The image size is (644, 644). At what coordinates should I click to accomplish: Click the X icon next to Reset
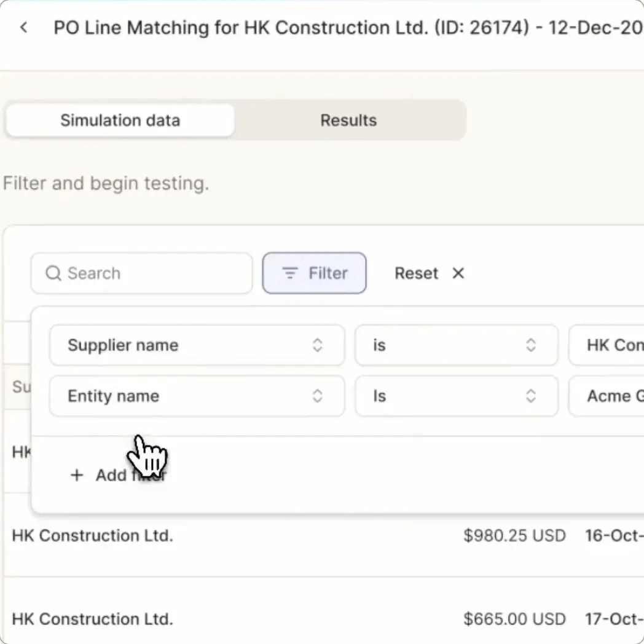[x=458, y=273]
